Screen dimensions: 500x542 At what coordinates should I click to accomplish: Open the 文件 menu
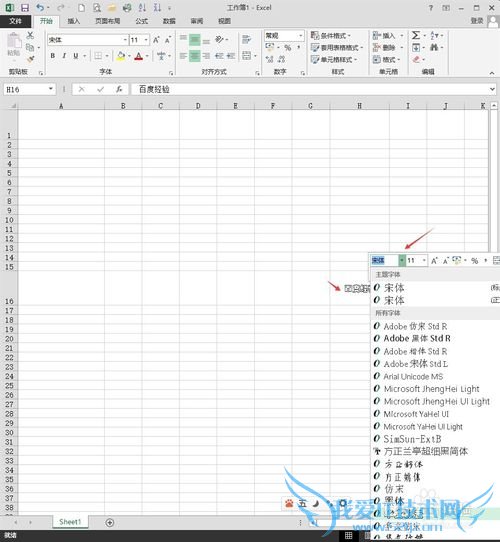tap(16, 21)
